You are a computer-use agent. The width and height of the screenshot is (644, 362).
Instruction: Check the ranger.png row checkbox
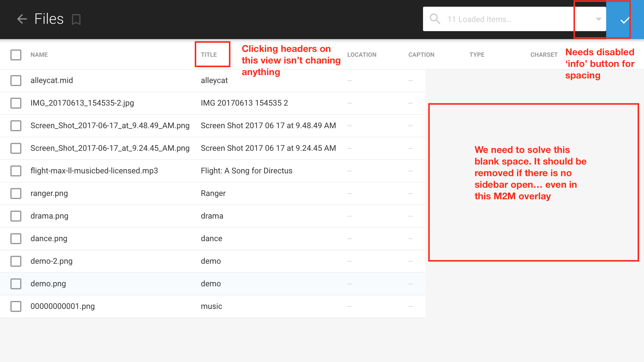coord(16,194)
